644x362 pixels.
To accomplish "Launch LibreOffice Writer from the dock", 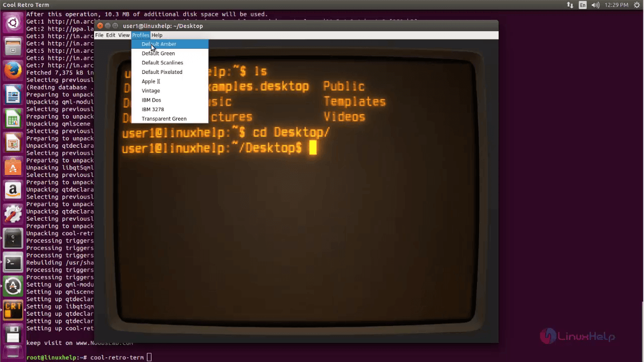I will [x=13, y=95].
